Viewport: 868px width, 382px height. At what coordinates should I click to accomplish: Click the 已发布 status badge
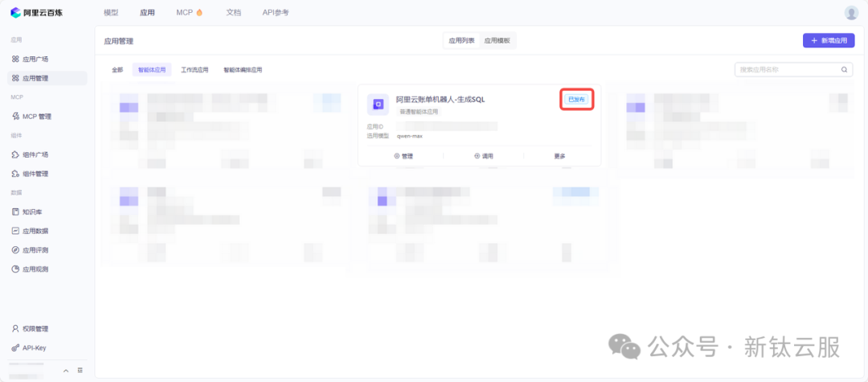click(576, 99)
